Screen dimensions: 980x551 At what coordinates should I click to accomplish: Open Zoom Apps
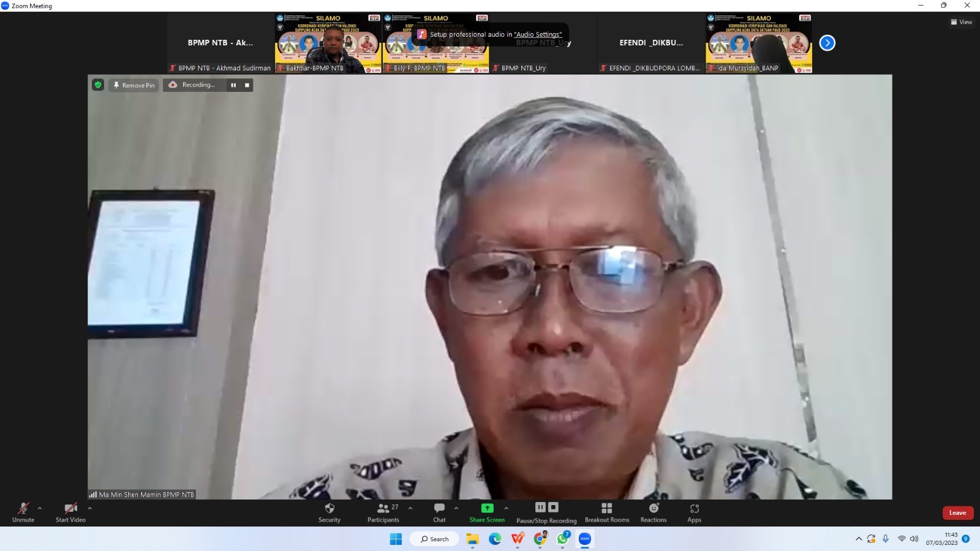coord(694,512)
